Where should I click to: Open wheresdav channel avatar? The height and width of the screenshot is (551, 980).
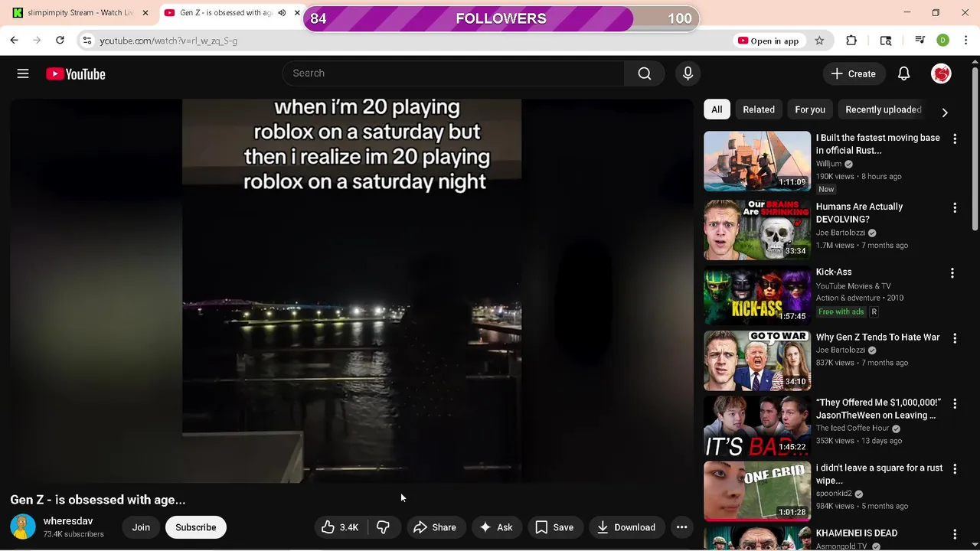click(x=23, y=527)
